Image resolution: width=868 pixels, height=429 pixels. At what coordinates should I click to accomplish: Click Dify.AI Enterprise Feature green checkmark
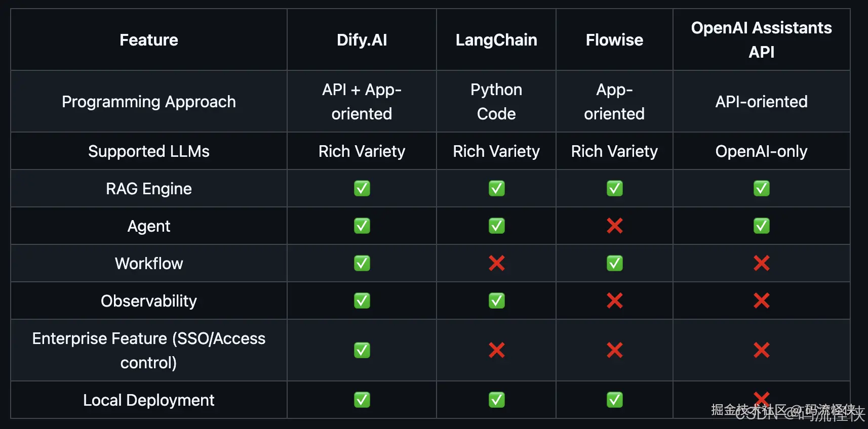[362, 350]
